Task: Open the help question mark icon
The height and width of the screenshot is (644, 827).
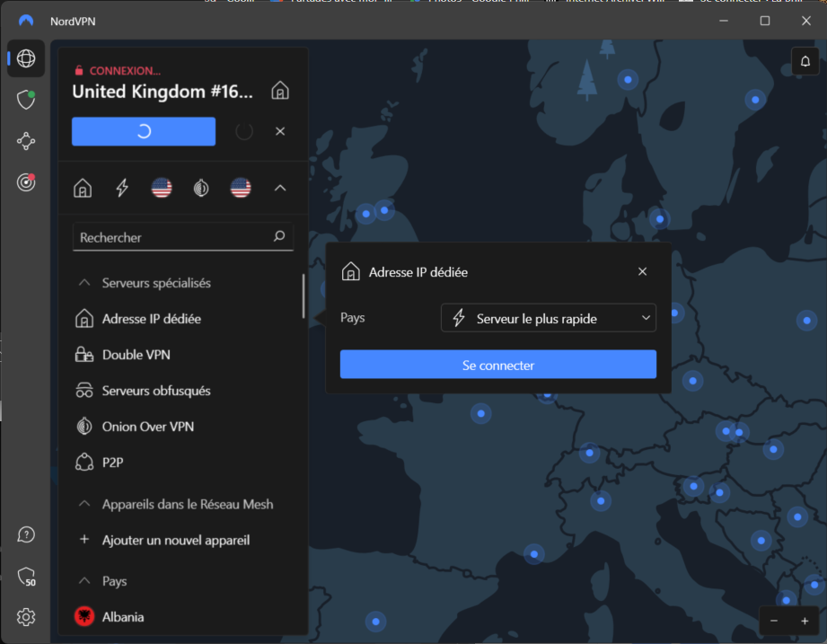Action: 26,534
